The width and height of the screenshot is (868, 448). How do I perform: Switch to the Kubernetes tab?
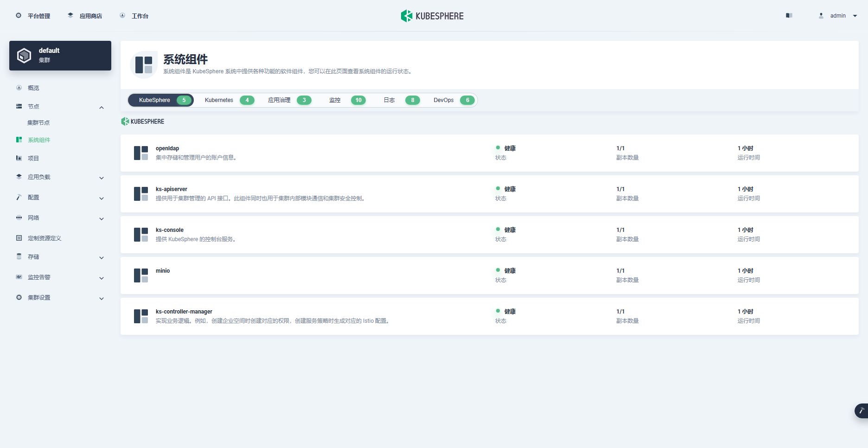(218, 100)
